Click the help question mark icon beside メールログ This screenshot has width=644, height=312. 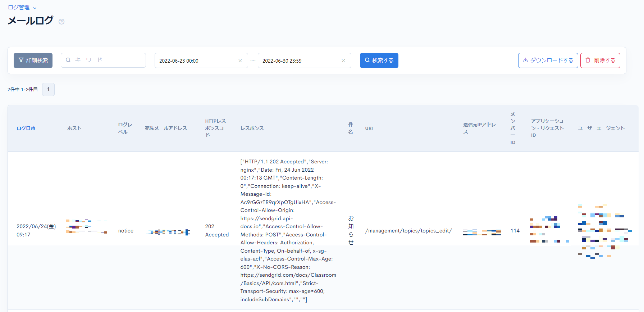click(61, 22)
